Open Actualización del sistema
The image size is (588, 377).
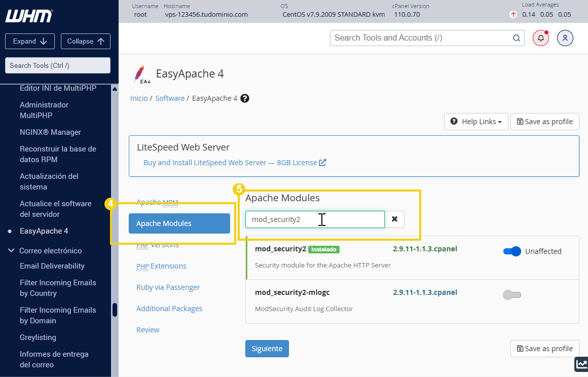point(49,181)
